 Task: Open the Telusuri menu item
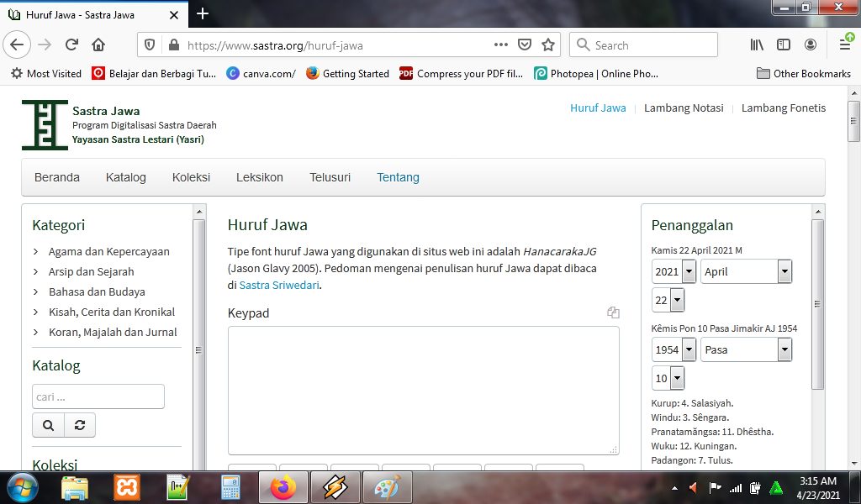tap(330, 177)
